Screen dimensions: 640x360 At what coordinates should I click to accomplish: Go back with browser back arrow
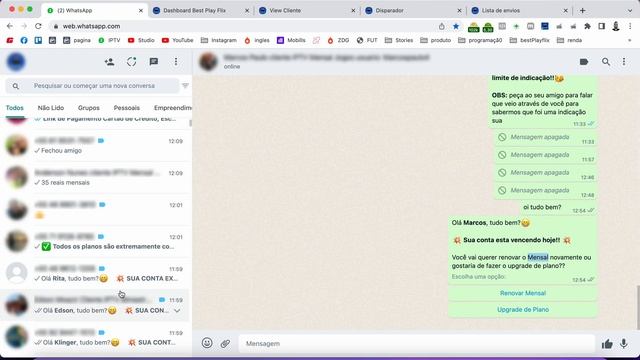pos(10,26)
